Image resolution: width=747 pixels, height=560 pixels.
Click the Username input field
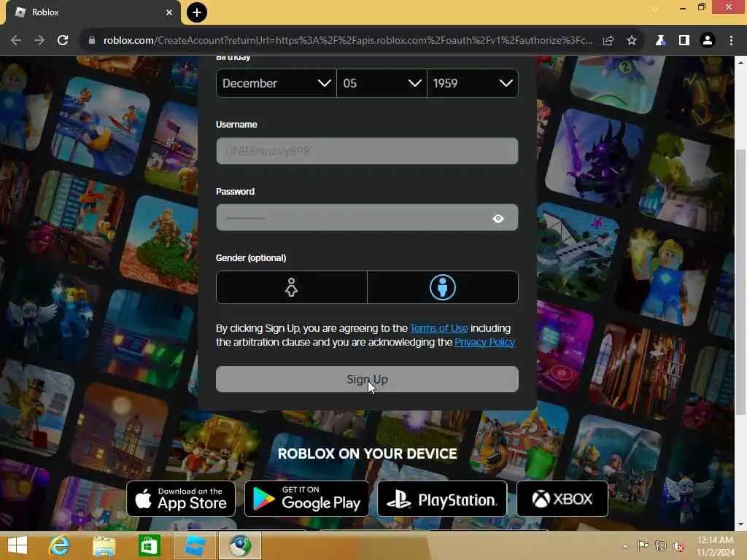tap(367, 151)
